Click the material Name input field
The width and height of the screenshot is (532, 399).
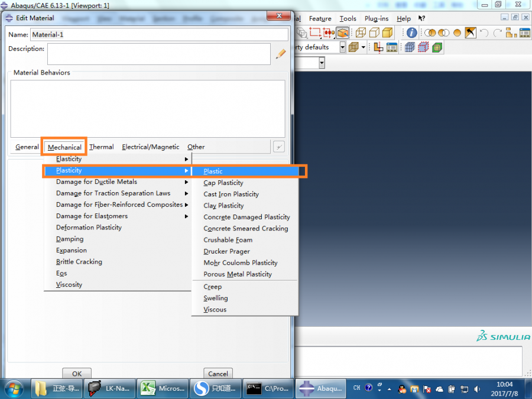(160, 35)
